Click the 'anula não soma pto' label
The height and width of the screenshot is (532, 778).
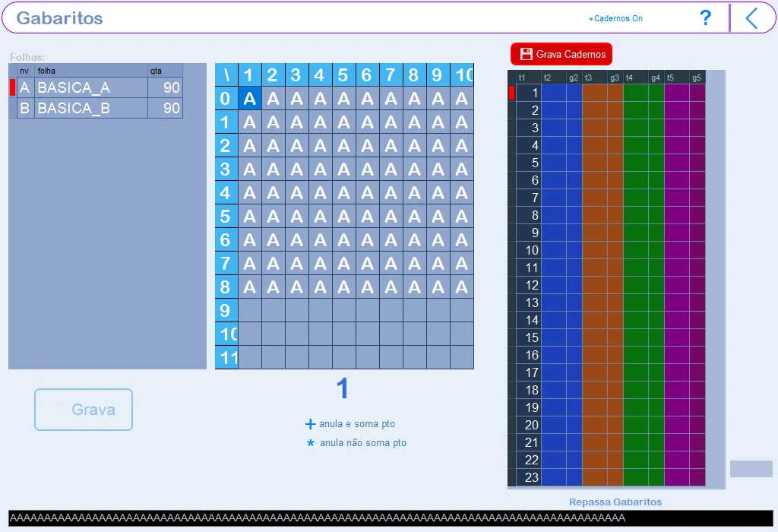[363, 442]
